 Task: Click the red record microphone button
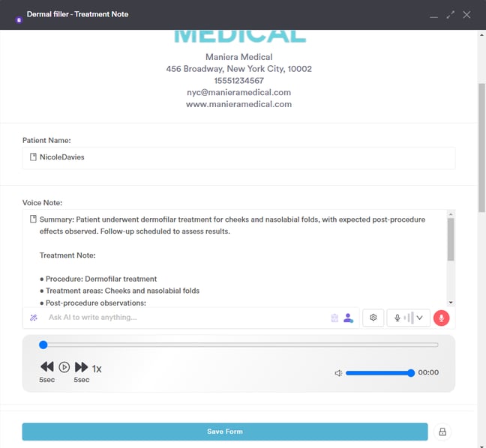[441, 318]
